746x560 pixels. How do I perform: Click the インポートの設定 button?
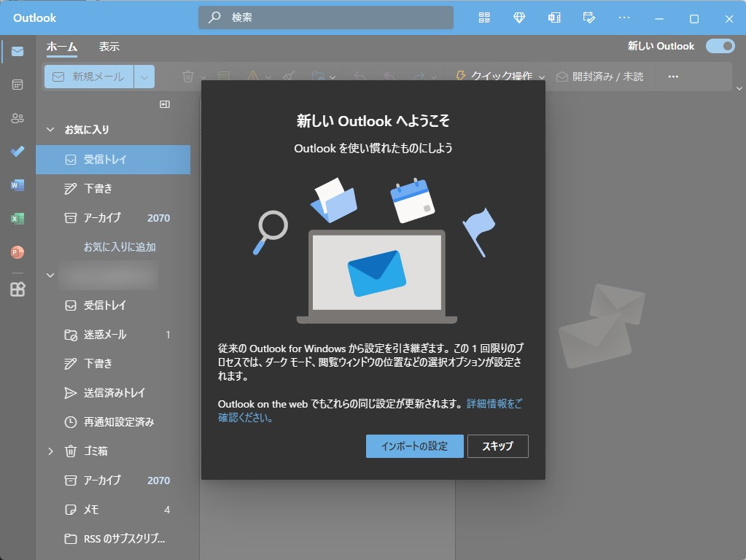pyautogui.click(x=414, y=446)
